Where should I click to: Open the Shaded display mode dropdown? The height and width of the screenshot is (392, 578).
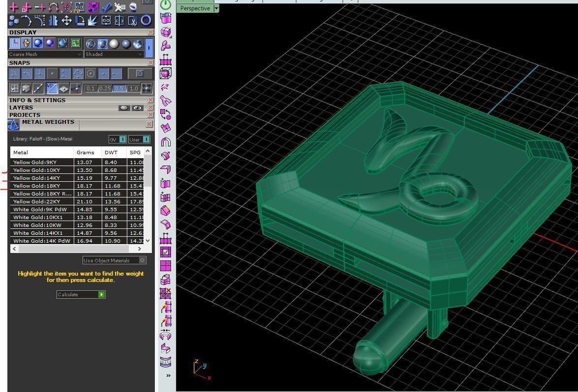(114, 54)
